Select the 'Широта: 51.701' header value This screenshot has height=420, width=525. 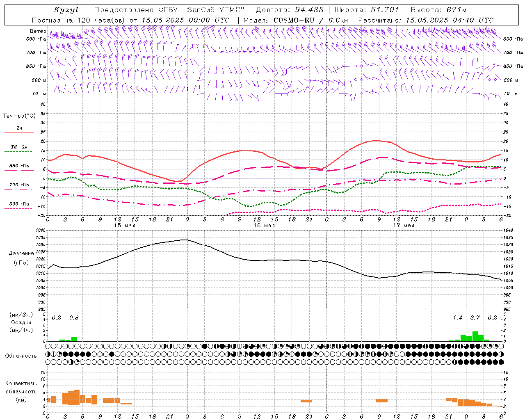[x=366, y=10]
